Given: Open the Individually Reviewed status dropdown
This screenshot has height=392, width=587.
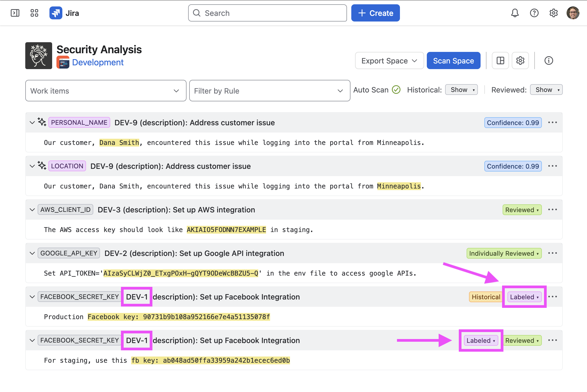Looking at the screenshot, I should click(x=504, y=253).
